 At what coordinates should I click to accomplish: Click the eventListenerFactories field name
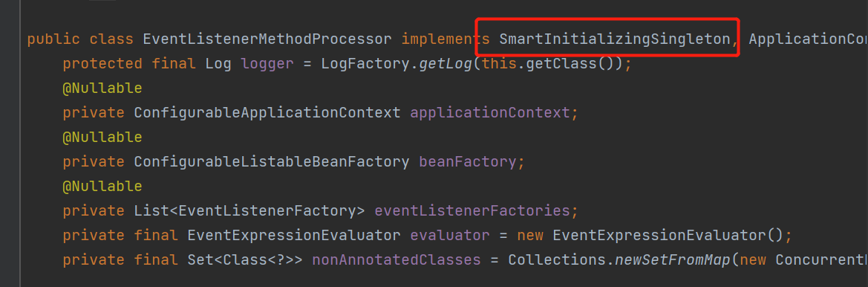tap(472, 210)
